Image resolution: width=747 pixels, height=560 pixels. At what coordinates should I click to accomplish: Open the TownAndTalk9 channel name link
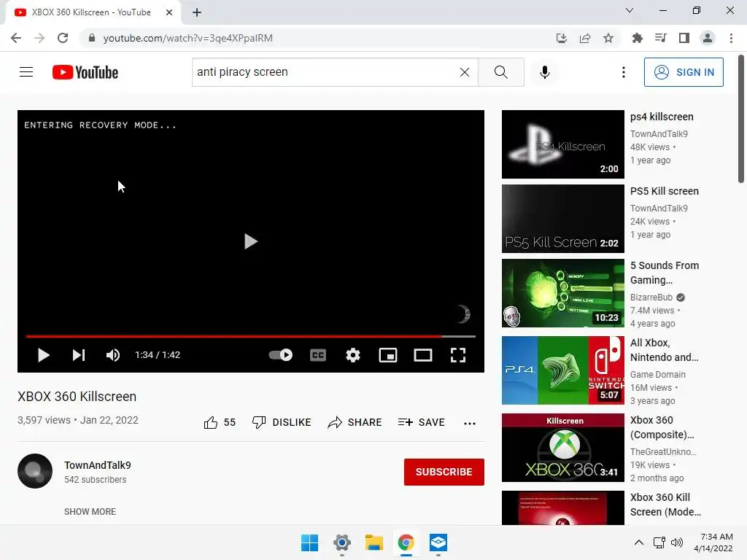click(98, 465)
